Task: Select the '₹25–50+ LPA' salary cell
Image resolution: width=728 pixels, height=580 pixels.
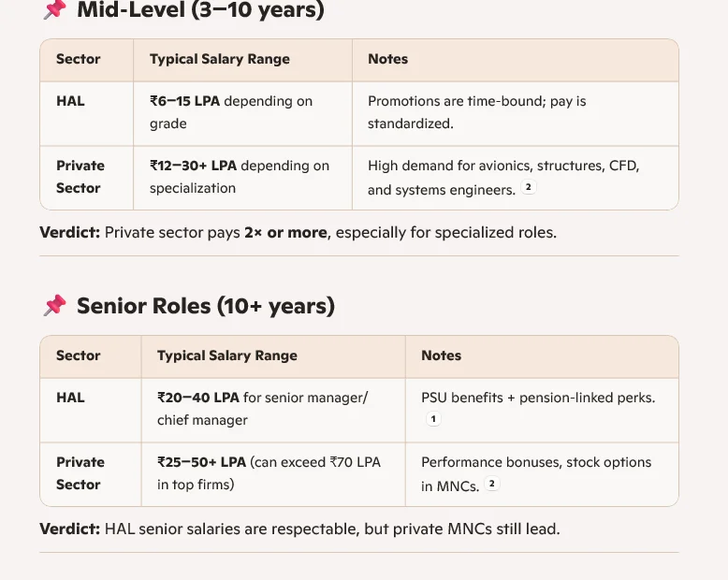Action: 269,473
